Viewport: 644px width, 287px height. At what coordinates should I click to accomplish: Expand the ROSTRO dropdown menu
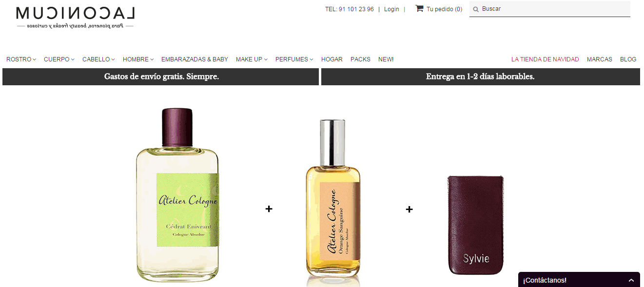tap(21, 59)
